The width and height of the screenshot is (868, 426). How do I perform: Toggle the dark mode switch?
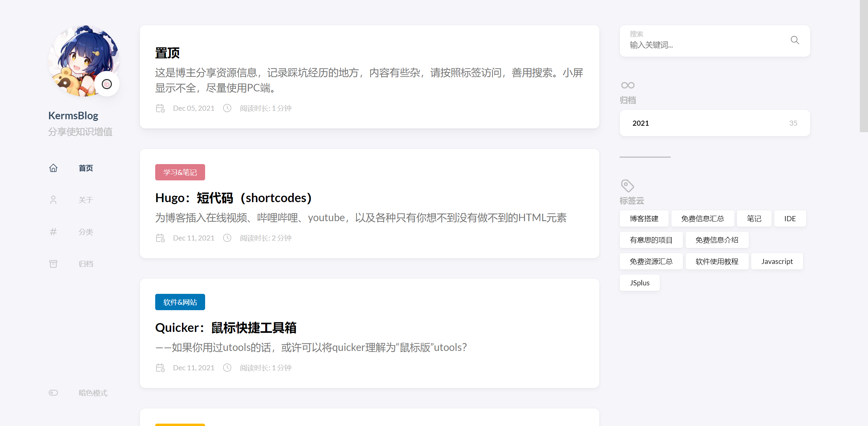tap(53, 393)
